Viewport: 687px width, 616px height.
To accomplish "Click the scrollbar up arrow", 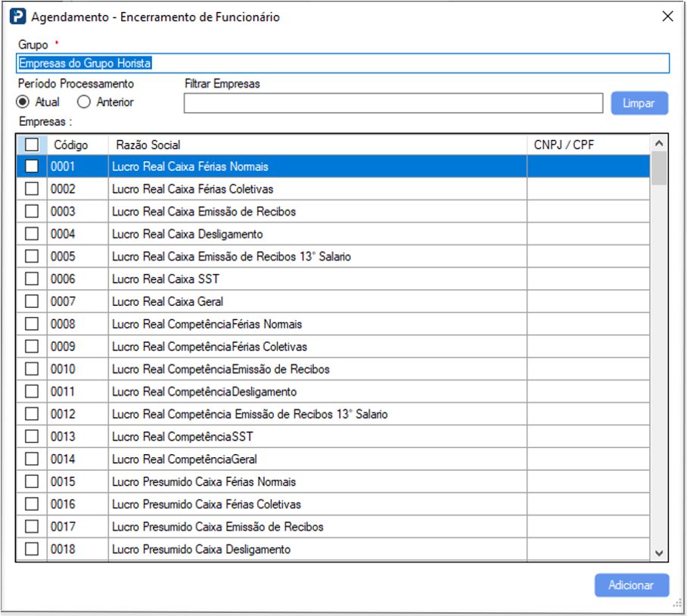I will [x=658, y=143].
